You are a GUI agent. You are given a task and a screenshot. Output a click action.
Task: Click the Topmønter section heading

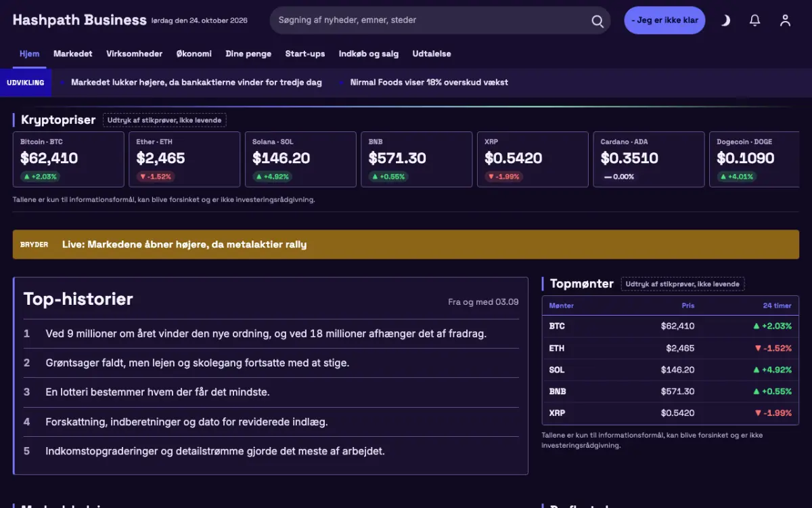[582, 284]
